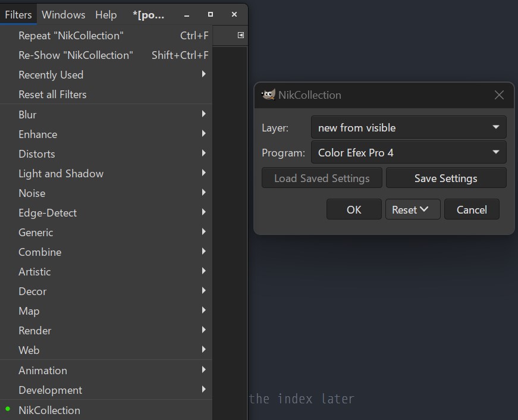The height and width of the screenshot is (420, 518).
Task: Launch NikCollection from the Filters menu
Action: [49, 410]
